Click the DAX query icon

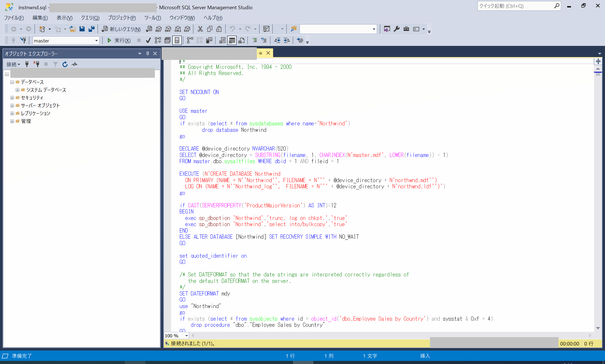[x=187, y=29]
